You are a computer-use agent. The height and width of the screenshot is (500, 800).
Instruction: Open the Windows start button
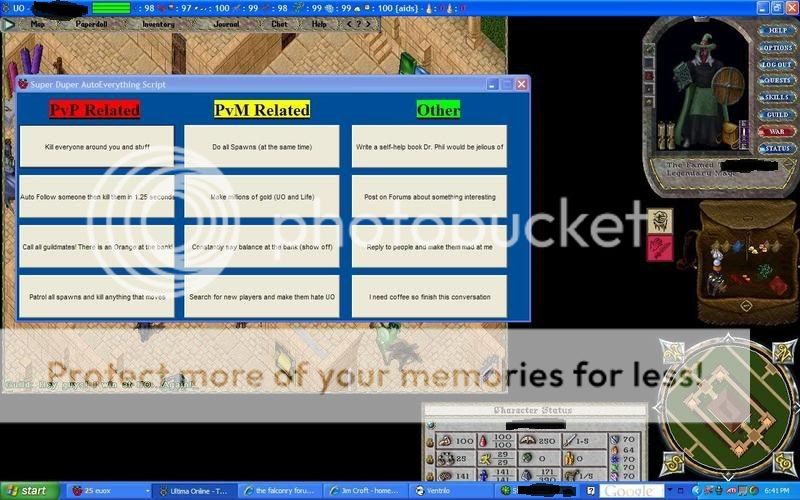30,491
